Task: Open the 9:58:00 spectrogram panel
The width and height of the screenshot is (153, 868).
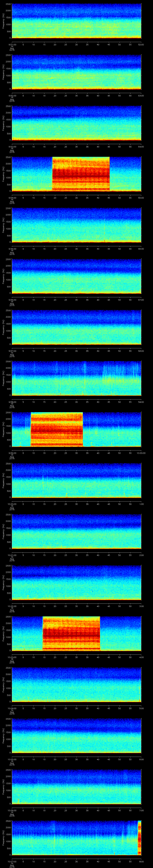Action: pyautogui.click(x=76, y=378)
